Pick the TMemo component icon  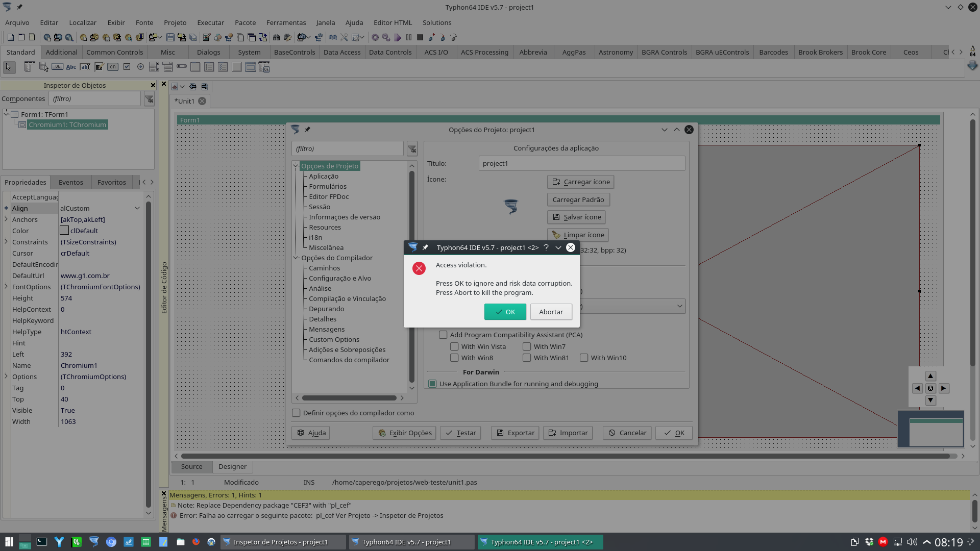(99, 67)
